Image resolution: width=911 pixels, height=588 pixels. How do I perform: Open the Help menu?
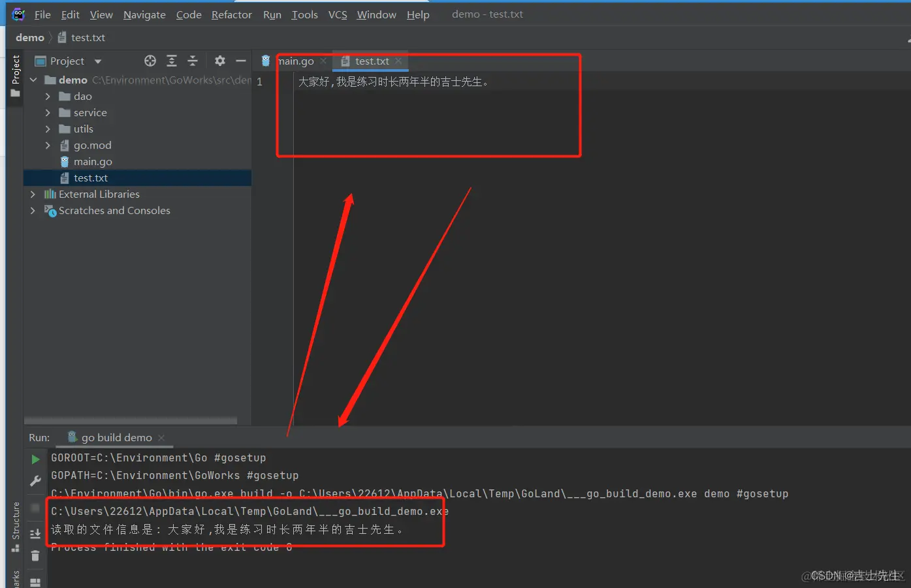coord(418,14)
